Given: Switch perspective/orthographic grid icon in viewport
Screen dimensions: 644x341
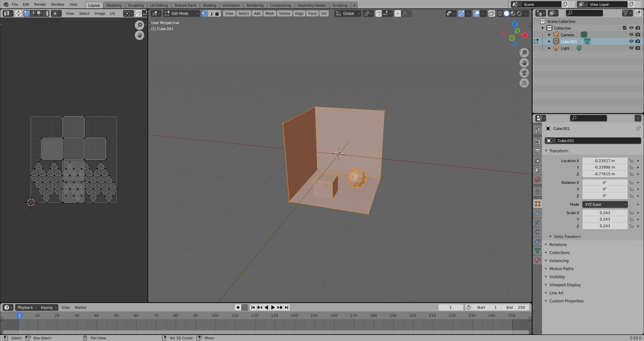Looking at the screenshot, I should (x=524, y=83).
